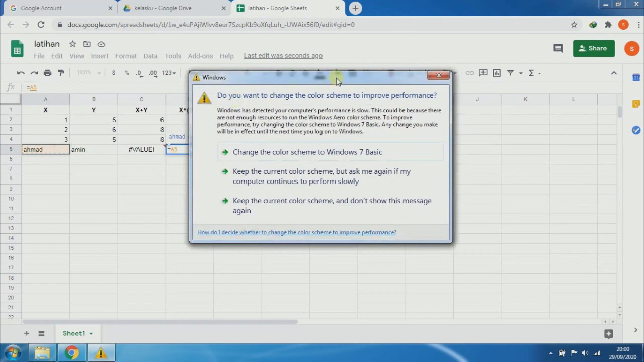Open the Format menu
Screen dimensions: 644x362
(126, 56)
